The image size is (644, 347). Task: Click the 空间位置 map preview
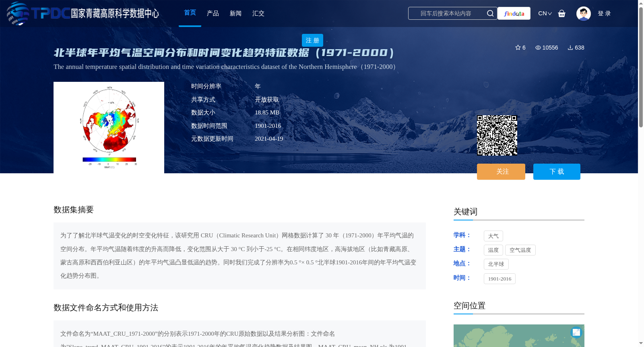point(519,336)
